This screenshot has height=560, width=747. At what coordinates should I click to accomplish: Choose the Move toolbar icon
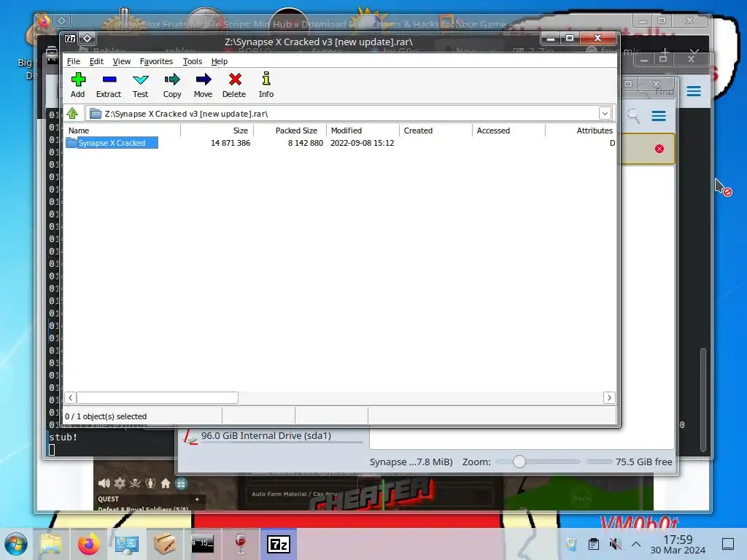tap(203, 85)
